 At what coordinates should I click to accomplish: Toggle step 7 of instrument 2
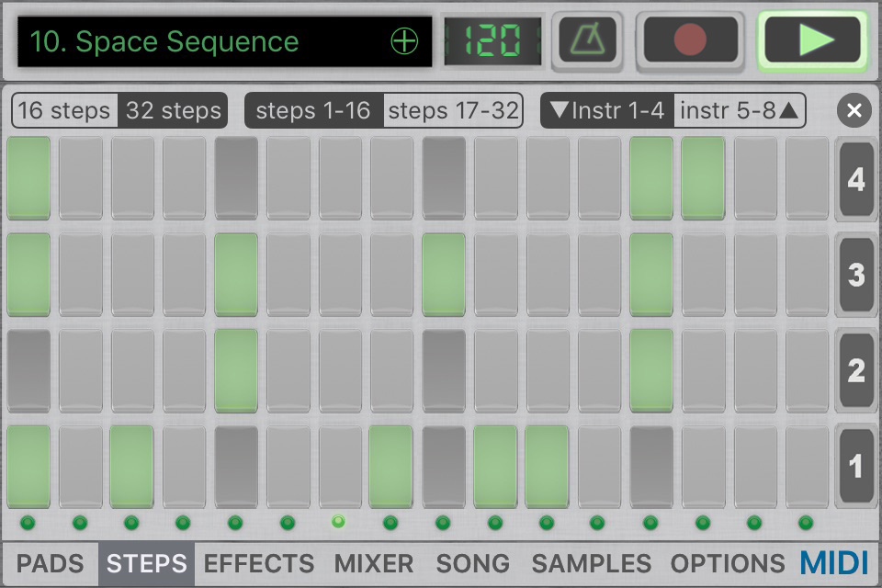[x=340, y=371]
